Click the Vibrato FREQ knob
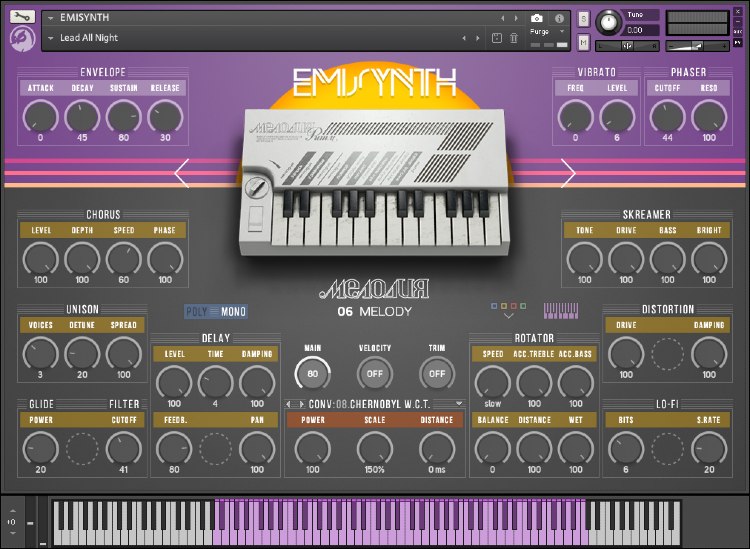Viewport: 750px width, 549px height. 575,116
